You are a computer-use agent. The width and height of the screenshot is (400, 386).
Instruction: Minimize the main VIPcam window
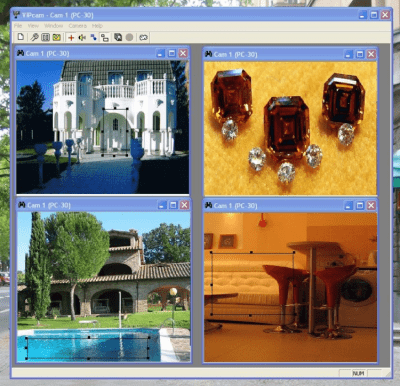363,15
